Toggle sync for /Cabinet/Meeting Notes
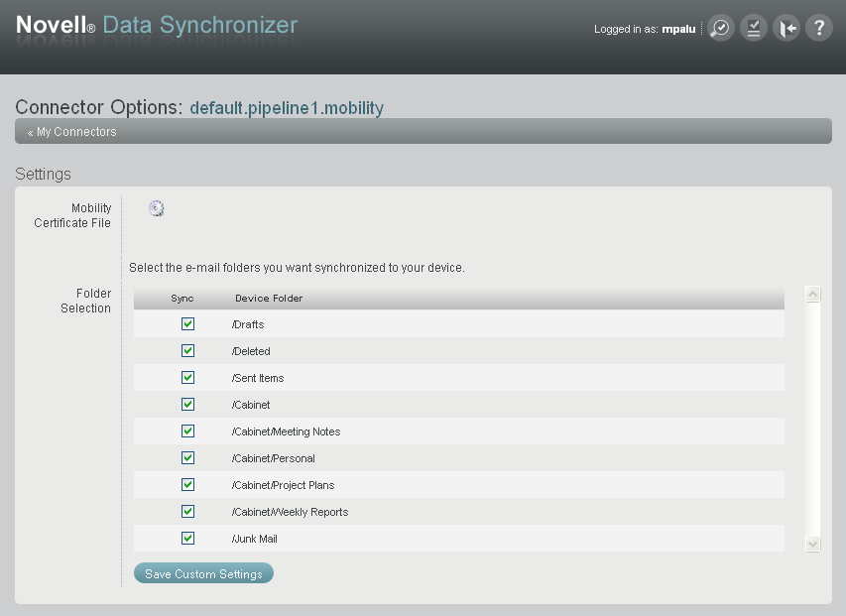The width and height of the screenshot is (846, 616). pos(187,431)
